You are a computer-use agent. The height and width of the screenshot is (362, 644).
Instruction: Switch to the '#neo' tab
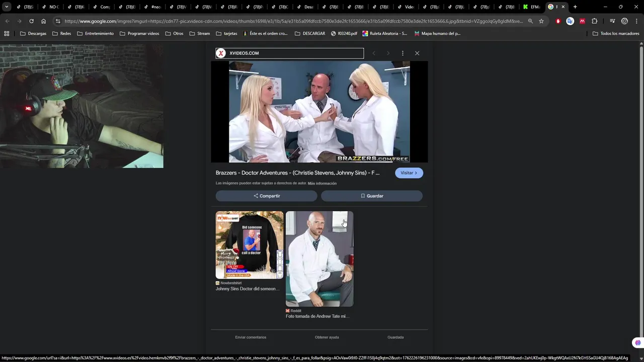(x=152, y=7)
